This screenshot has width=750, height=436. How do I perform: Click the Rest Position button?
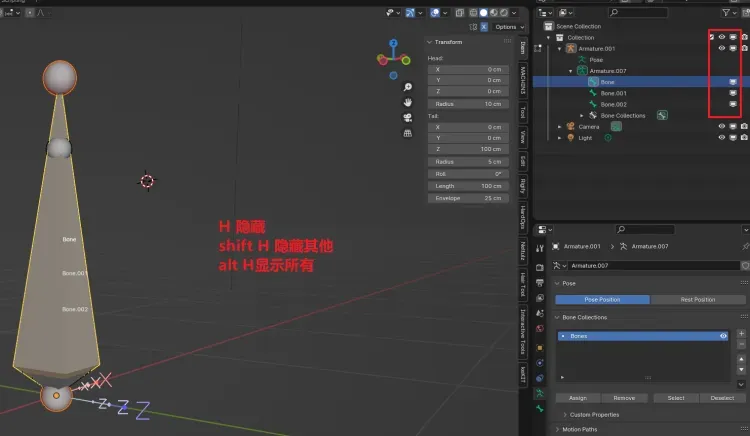click(x=698, y=299)
